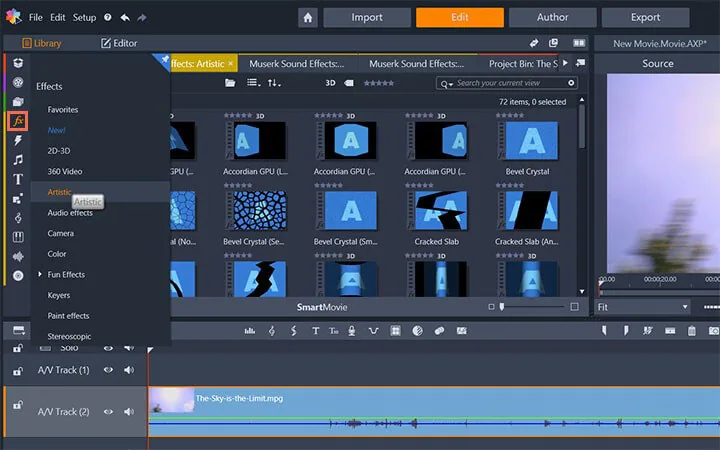The width and height of the screenshot is (720, 450).
Task: Switch to the Editor tab
Action: click(119, 43)
